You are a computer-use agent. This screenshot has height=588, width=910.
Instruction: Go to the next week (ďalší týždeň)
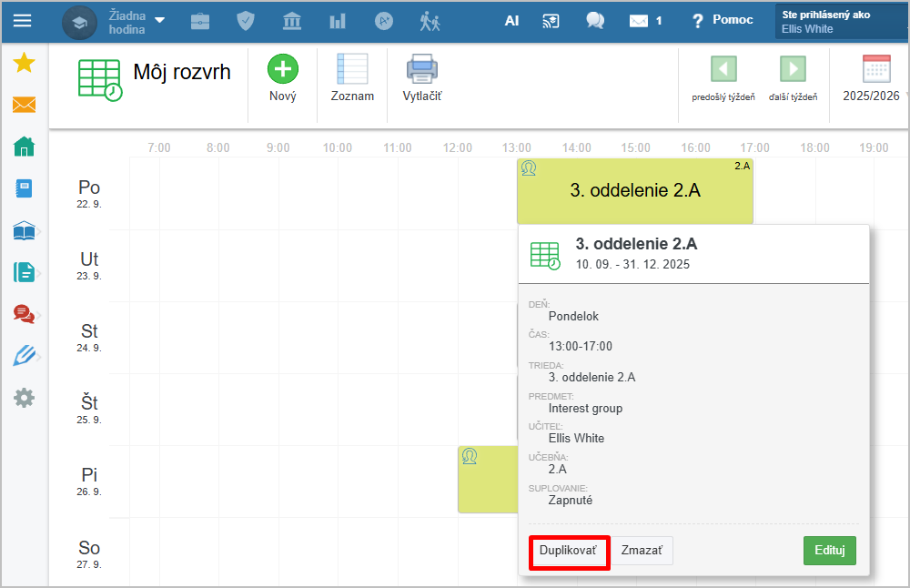pyautogui.click(x=793, y=78)
